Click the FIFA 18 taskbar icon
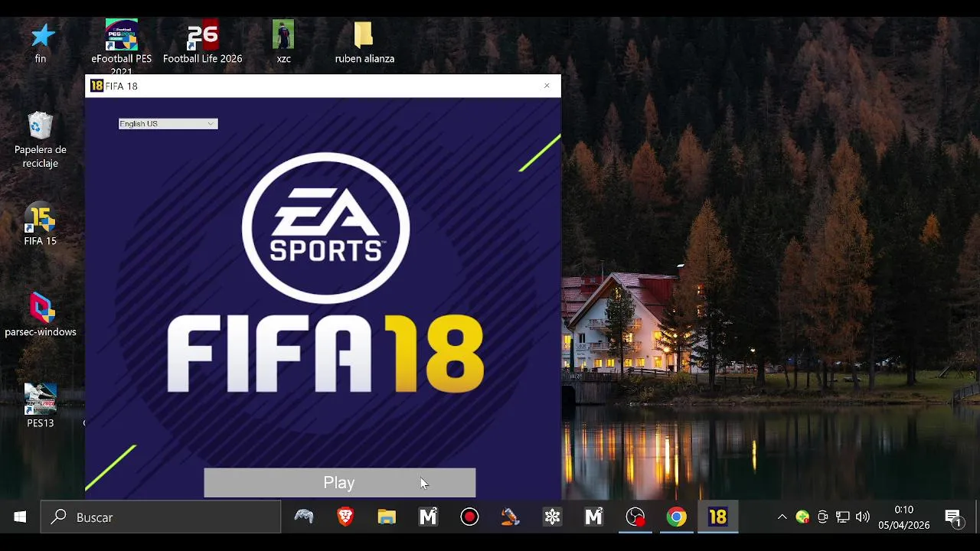 pos(717,517)
